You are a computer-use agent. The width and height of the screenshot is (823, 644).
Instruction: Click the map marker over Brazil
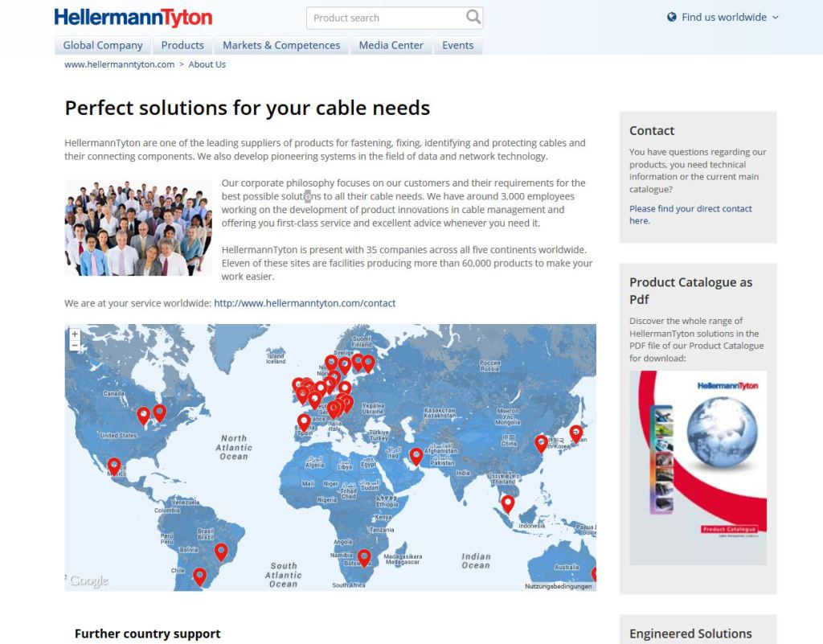[x=222, y=552]
